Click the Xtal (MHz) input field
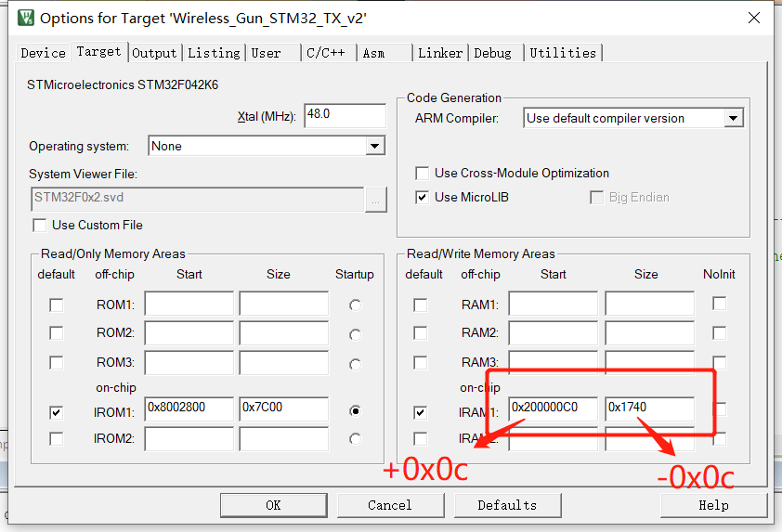782x532 pixels. click(345, 115)
